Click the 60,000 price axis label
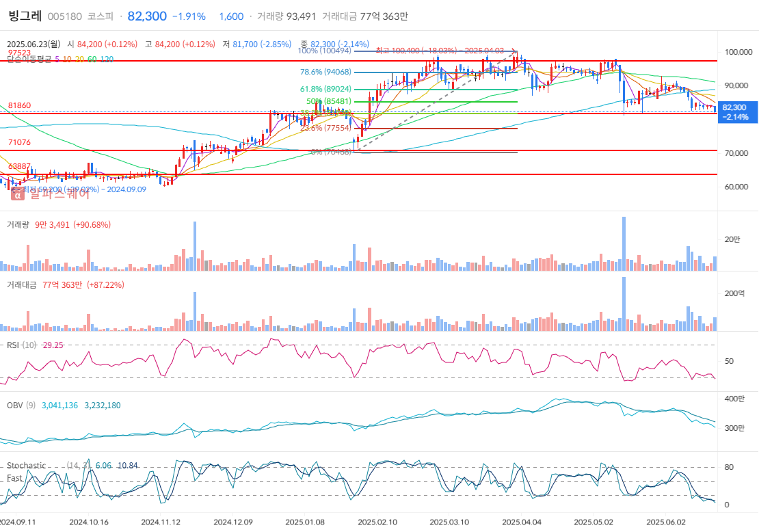The width and height of the screenshot is (759, 532). (736, 187)
